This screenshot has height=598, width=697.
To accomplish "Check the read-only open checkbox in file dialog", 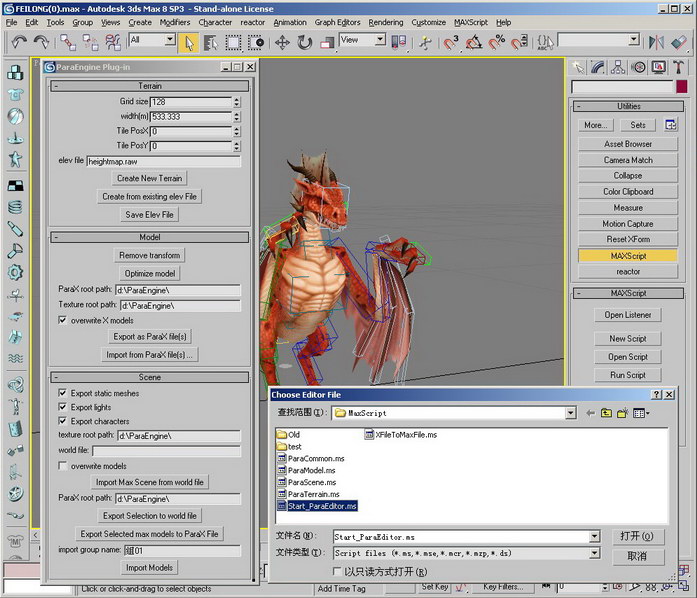I will point(337,571).
